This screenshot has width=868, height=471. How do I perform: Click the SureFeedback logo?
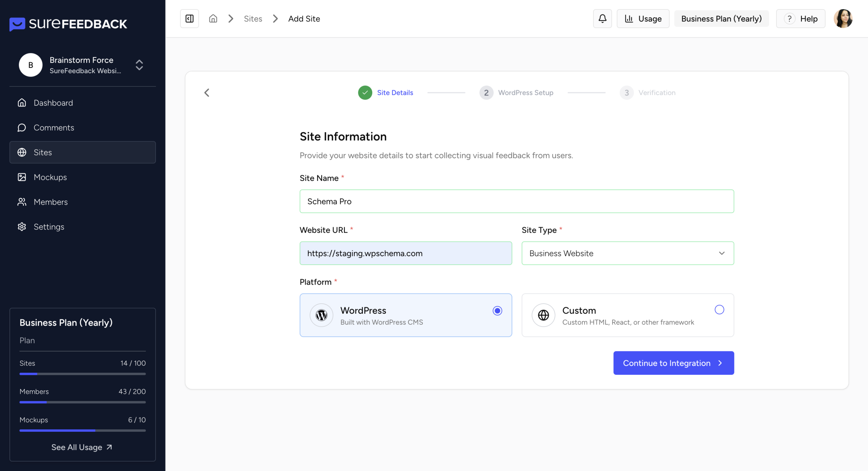[68, 24]
